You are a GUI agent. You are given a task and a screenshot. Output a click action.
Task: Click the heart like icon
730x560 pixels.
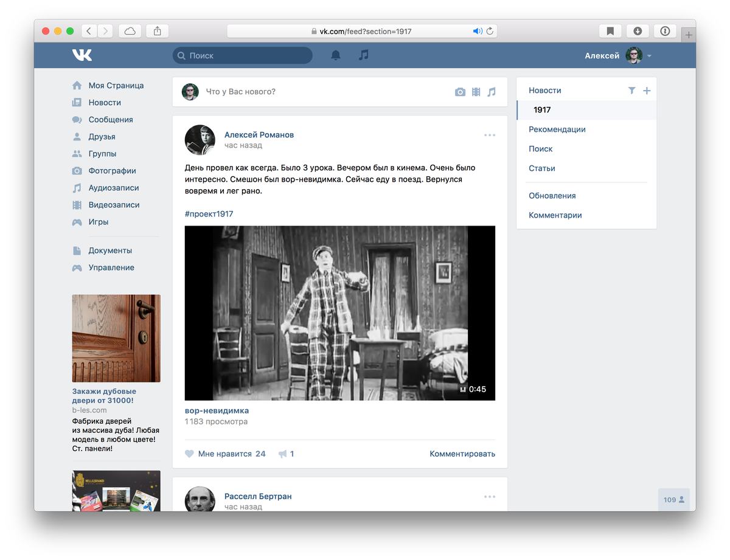click(189, 454)
